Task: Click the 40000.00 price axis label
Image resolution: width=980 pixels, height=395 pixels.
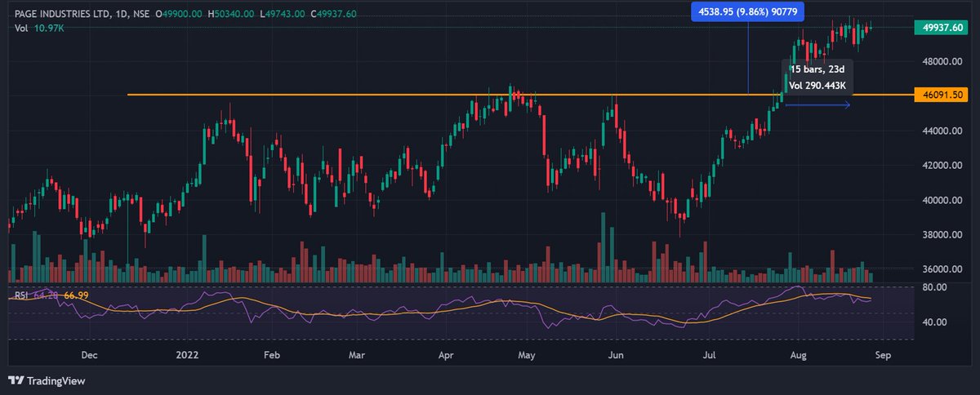Action: [x=941, y=200]
